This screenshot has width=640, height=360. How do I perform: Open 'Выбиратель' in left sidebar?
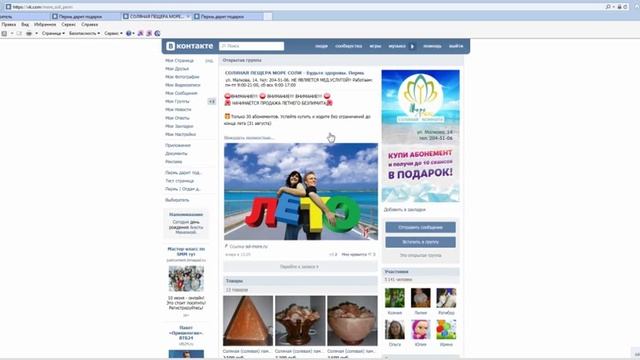pos(177,200)
